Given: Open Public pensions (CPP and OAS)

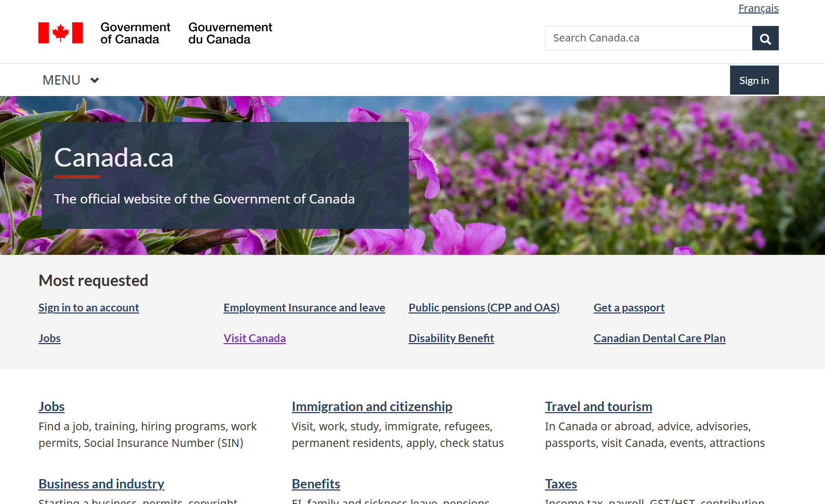Looking at the screenshot, I should pyautogui.click(x=484, y=308).
